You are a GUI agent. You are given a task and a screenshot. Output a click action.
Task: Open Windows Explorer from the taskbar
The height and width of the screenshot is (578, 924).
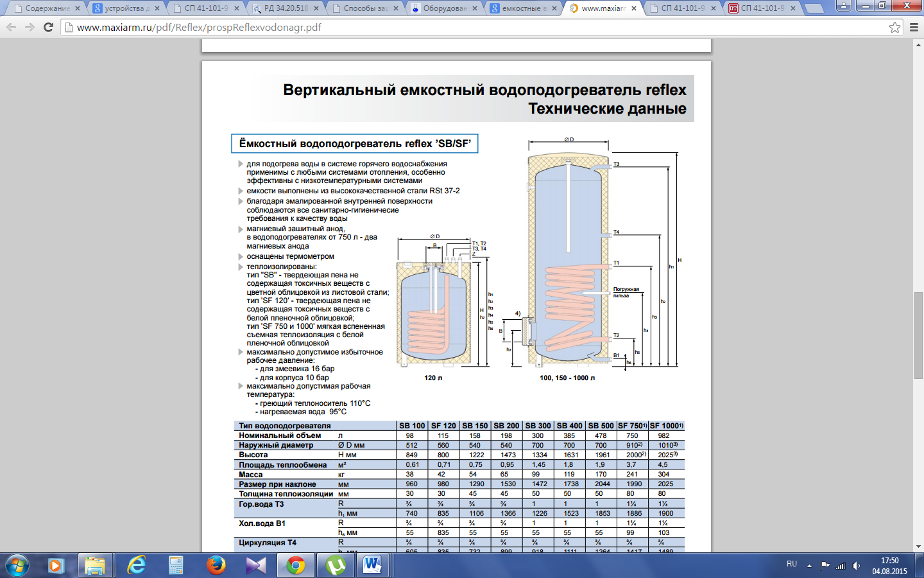pos(95,566)
